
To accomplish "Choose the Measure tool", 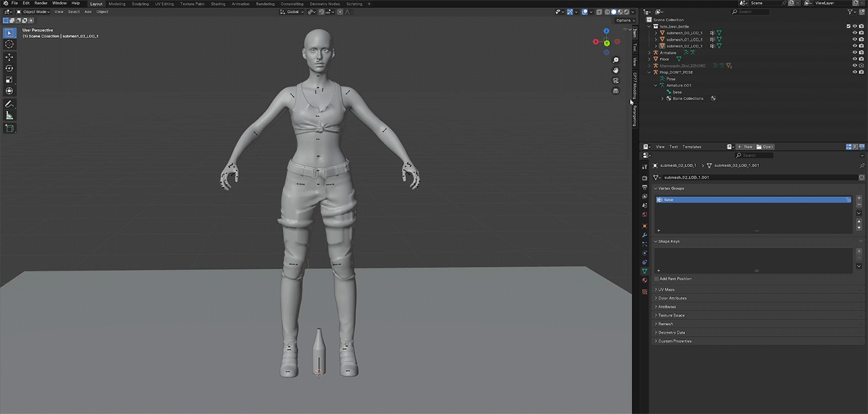I will (9, 116).
